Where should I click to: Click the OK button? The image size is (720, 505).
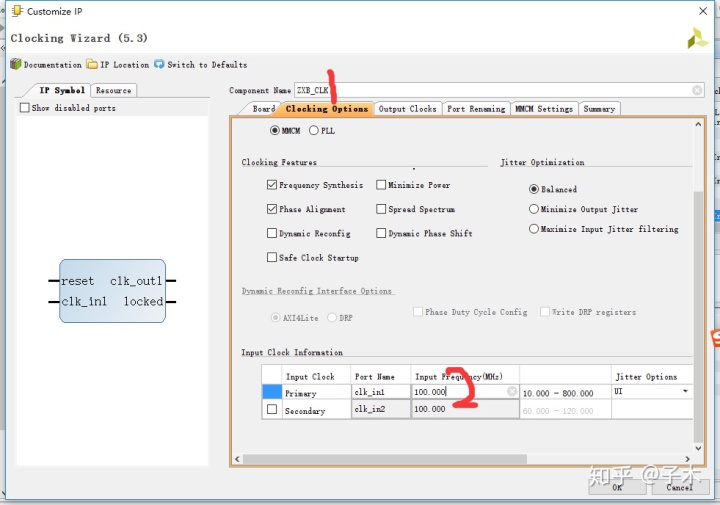pyautogui.click(x=617, y=487)
